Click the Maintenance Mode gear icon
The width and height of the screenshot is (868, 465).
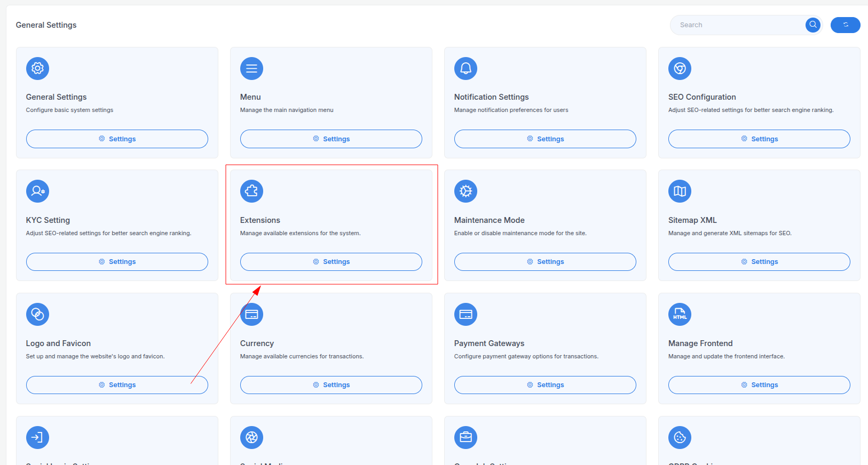click(465, 191)
